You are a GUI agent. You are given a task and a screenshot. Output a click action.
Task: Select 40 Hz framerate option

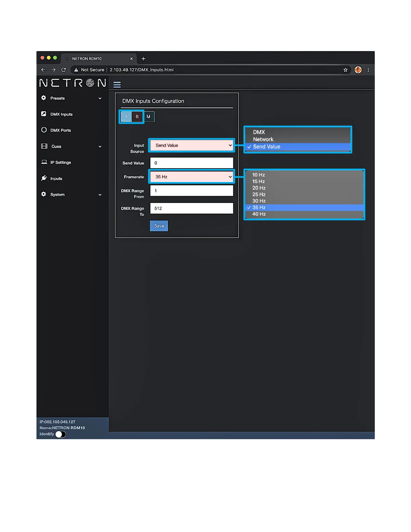tap(259, 214)
